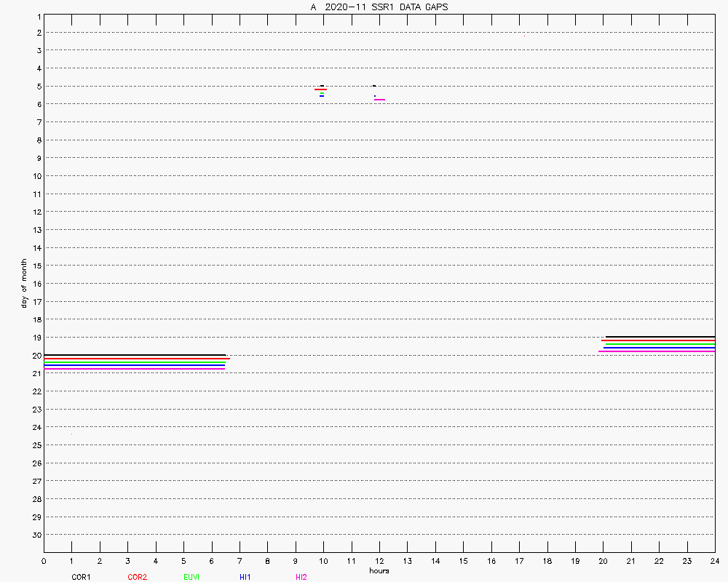Image resolution: width=728 pixels, height=582 pixels.
Task: Click the green EUVI legend label
Action: coord(191,577)
